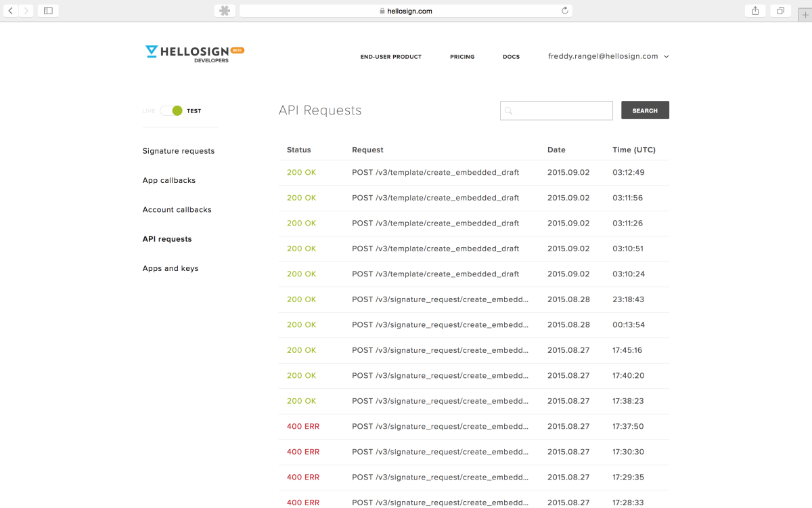Click the first 200 OK status entry
This screenshot has height=508, width=812.
pyautogui.click(x=301, y=172)
